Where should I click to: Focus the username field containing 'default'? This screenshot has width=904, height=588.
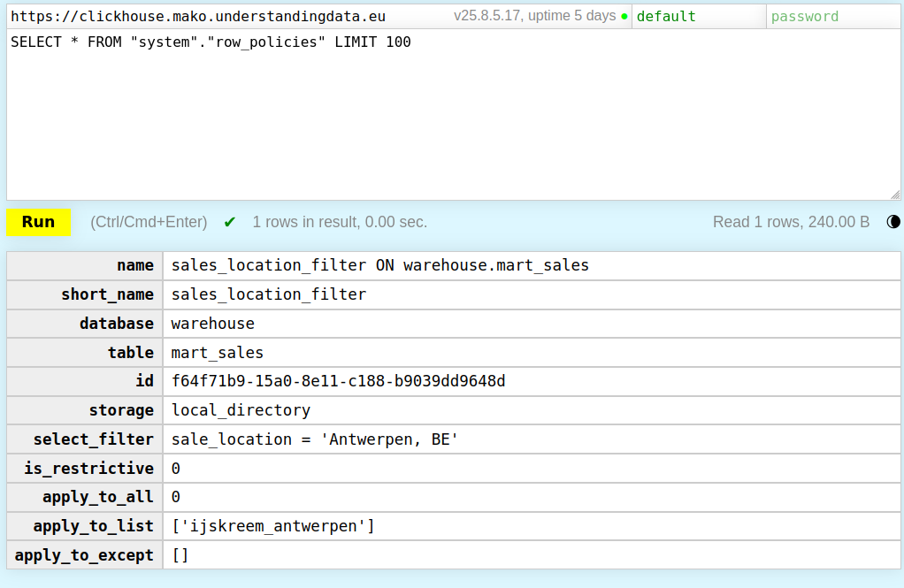[697, 16]
